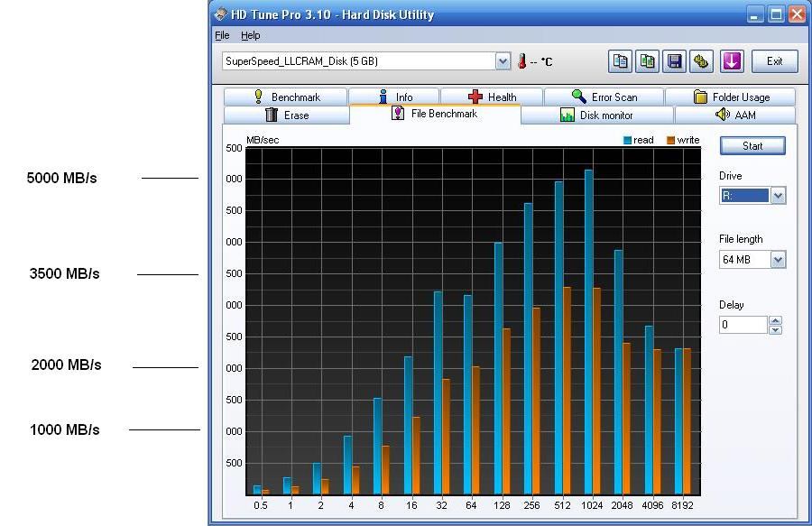Click the blue read legend swatch
Screen dimensions: 812x526
[x=627, y=141]
